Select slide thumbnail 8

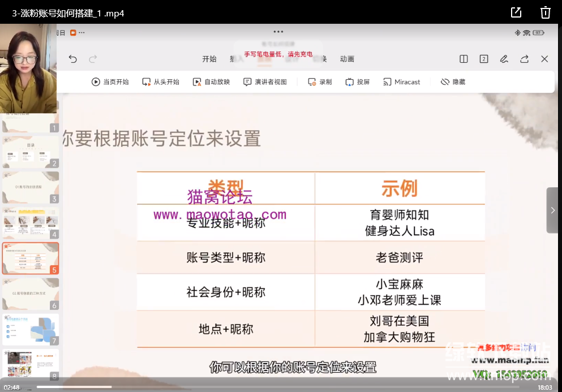(x=31, y=364)
